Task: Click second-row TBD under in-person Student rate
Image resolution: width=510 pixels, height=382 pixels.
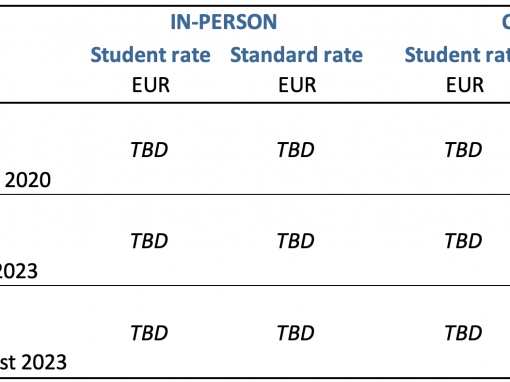Action: coord(149,241)
